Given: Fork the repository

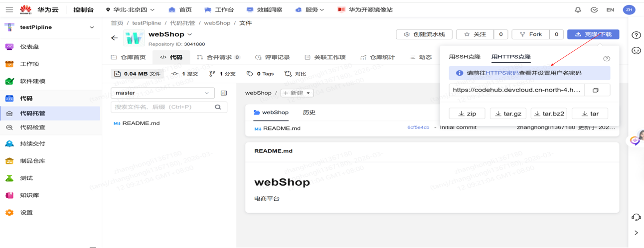Looking at the screenshot, I should tap(531, 34).
